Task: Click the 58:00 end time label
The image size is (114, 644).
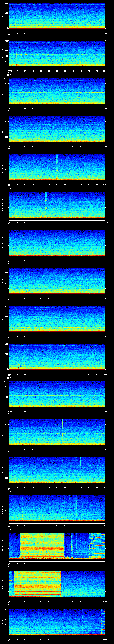Action: [x=105, y=147]
